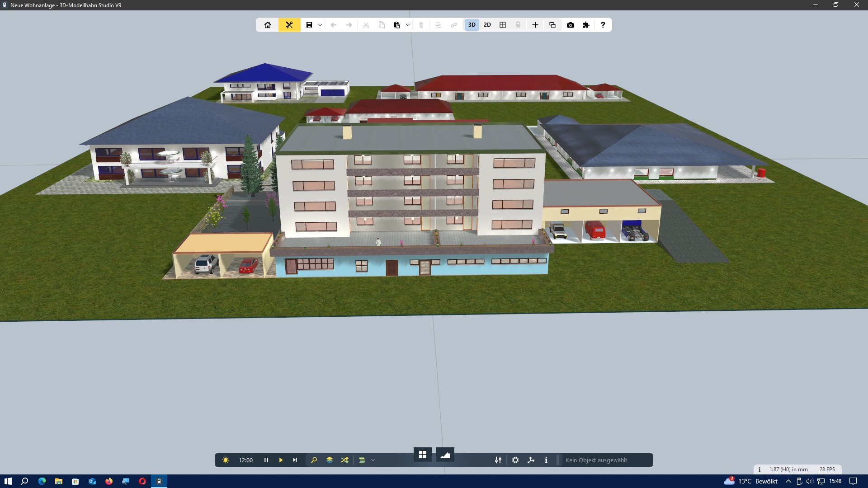Click the camera screenshot icon
The width and height of the screenshot is (868, 488).
click(x=571, y=25)
